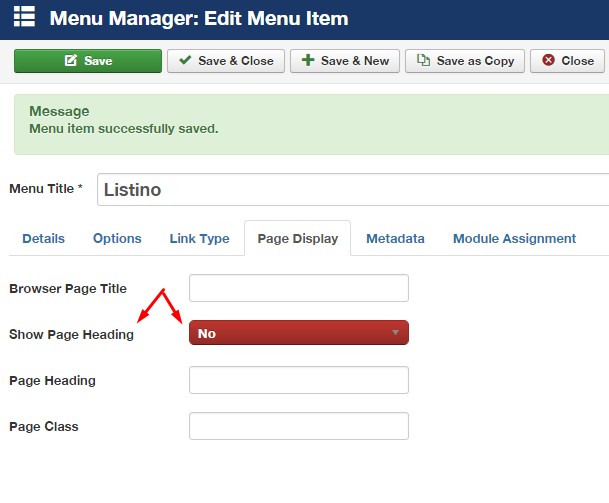Image resolution: width=609 pixels, height=503 pixels.
Task: Click the Menu Title field containing Listino
Action: click(x=350, y=189)
